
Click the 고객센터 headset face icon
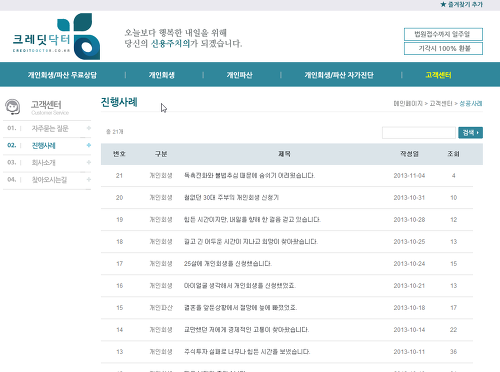point(13,107)
